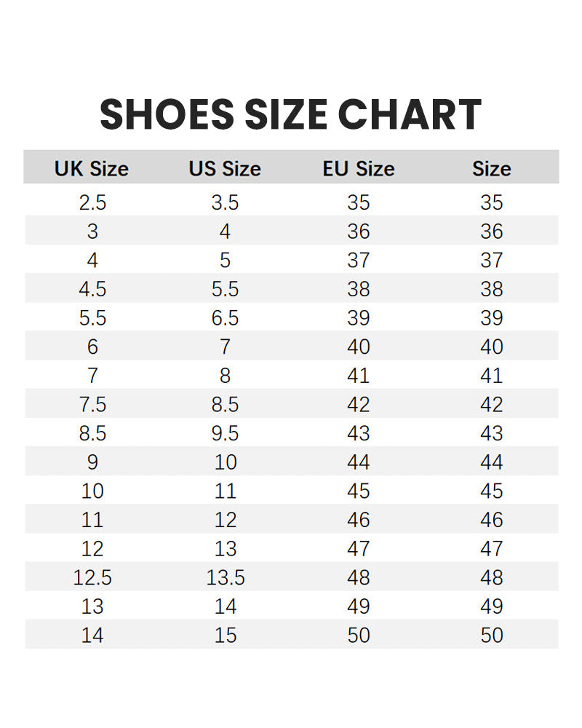Choose 41 in the rightmost Size column
This screenshot has height=728, width=582.
point(492,376)
